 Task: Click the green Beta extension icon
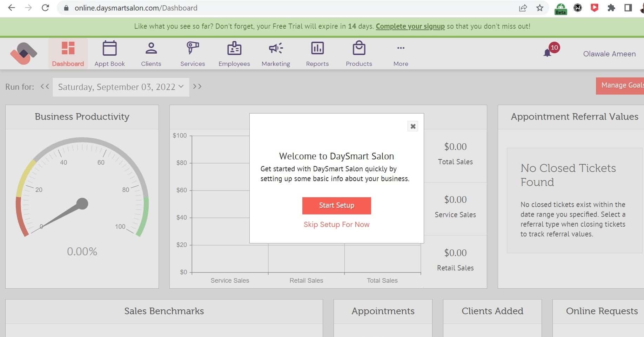point(561,9)
